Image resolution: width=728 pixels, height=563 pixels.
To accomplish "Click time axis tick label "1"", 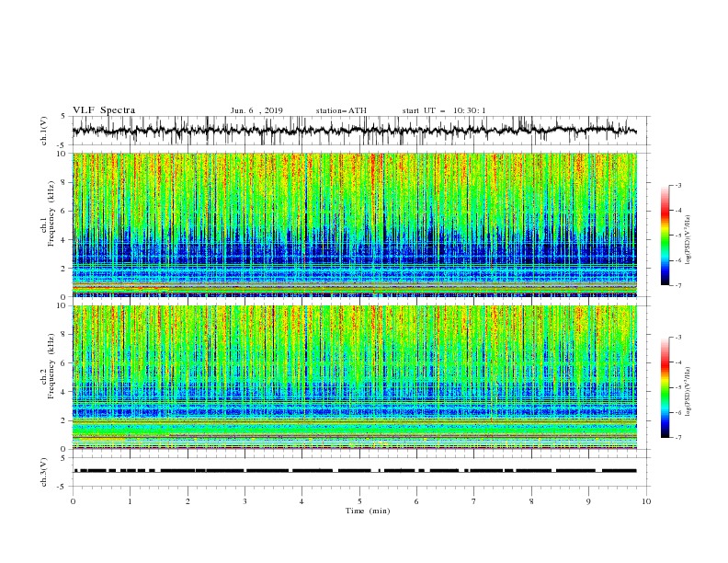I will [130, 501].
